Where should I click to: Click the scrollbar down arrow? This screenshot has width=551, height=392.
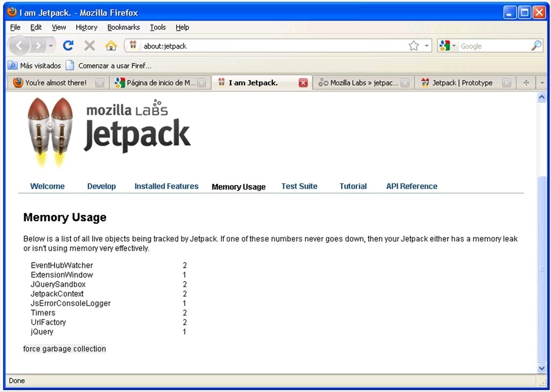(x=542, y=368)
